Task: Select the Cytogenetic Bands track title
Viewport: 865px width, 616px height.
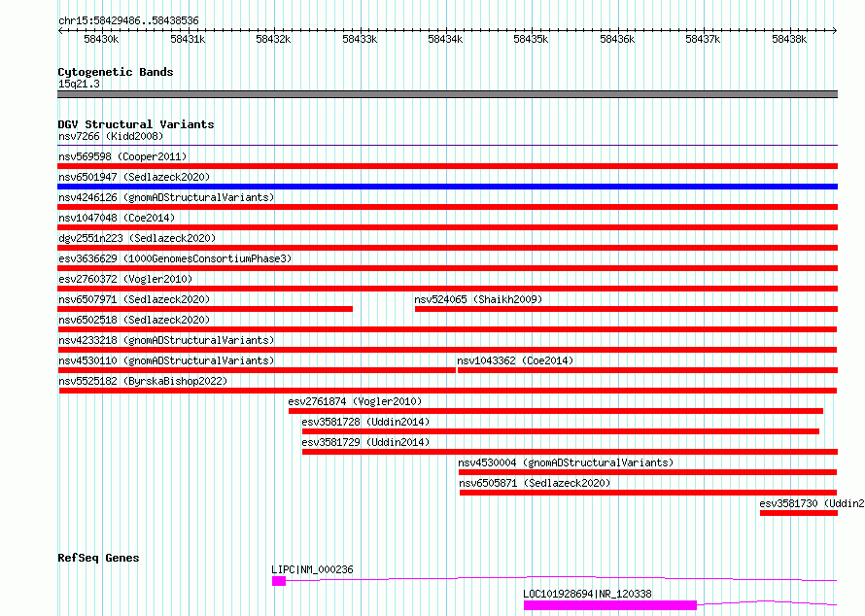Action: (116, 72)
